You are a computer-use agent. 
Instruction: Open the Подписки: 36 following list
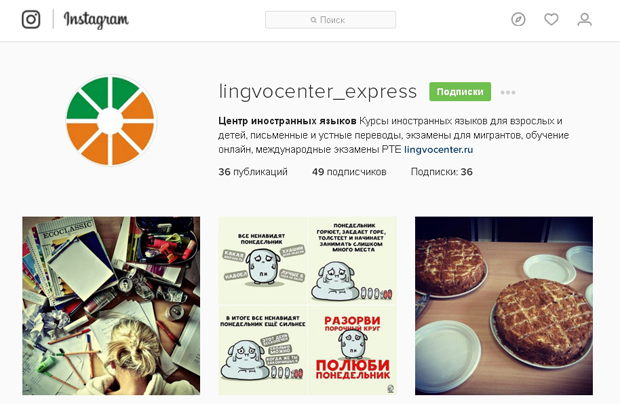click(442, 172)
